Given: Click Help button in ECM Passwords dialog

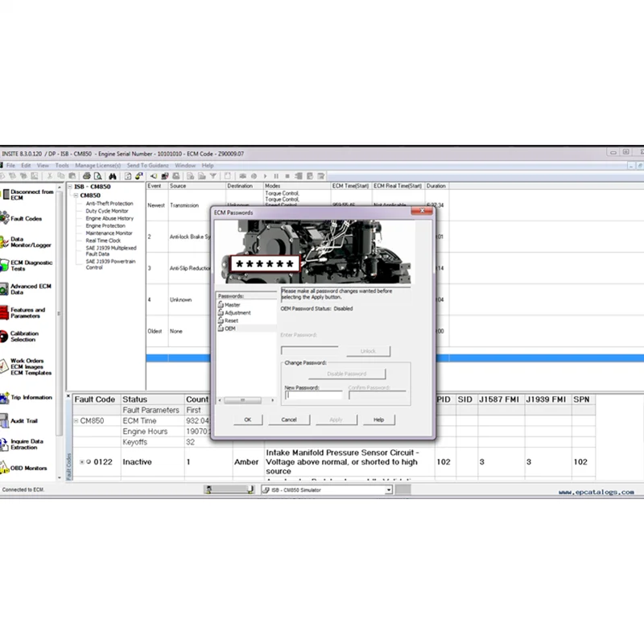Looking at the screenshot, I should coord(378,419).
